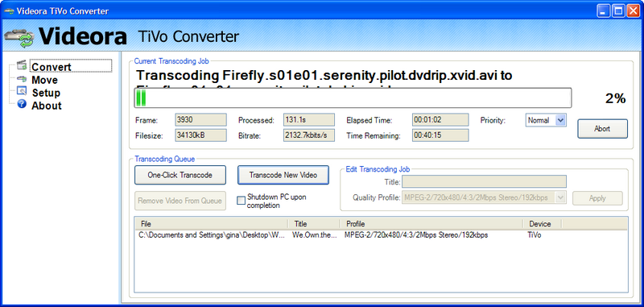The height and width of the screenshot is (307, 644).
Task: Click the MPEG-2/720x480 profile cell in queue
Action: (416, 235)
